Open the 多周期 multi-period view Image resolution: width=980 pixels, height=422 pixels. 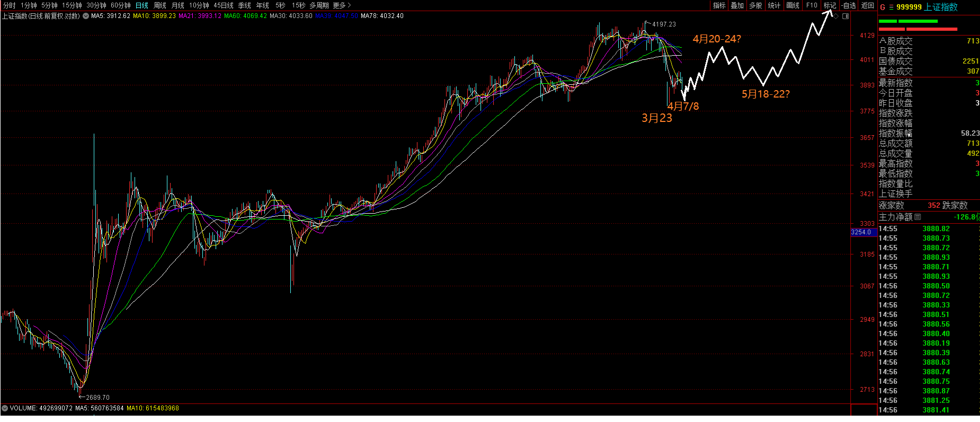click(x=319, y=5)
